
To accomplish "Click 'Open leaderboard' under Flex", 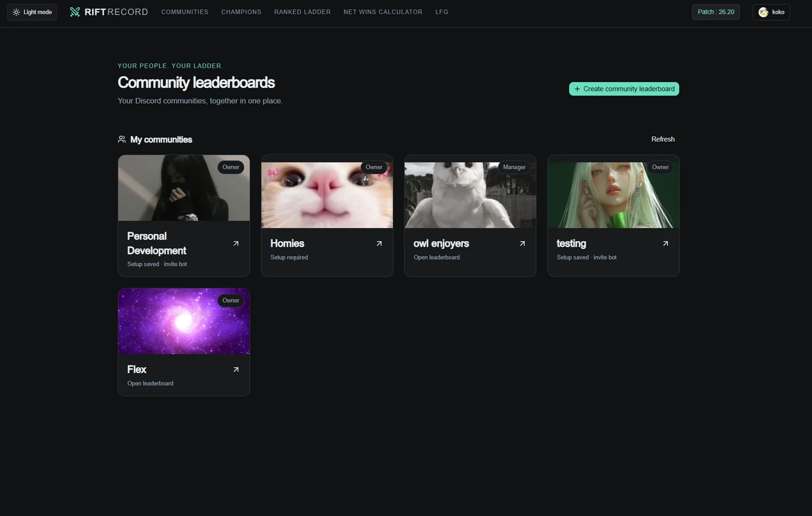I will [x=150, y=383].
